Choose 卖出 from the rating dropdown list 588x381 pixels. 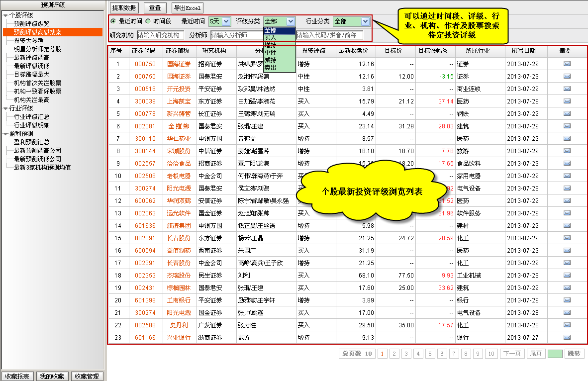tap(271, 67)
